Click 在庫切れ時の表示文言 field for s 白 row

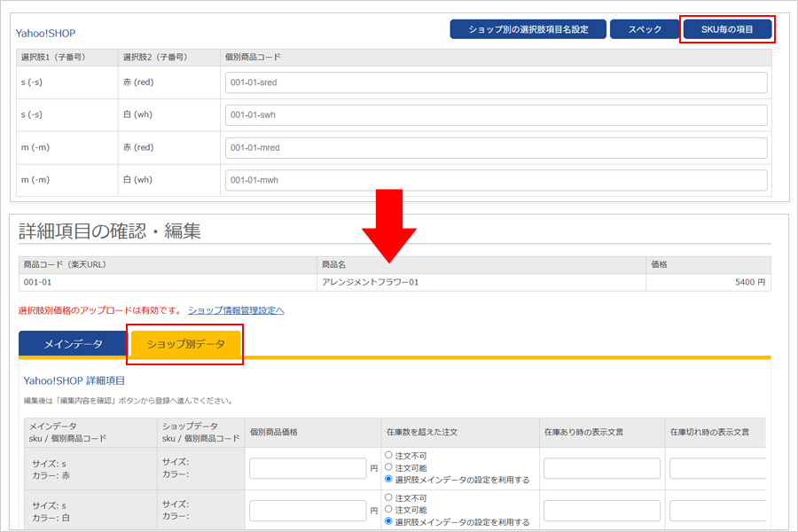point(717,511)
